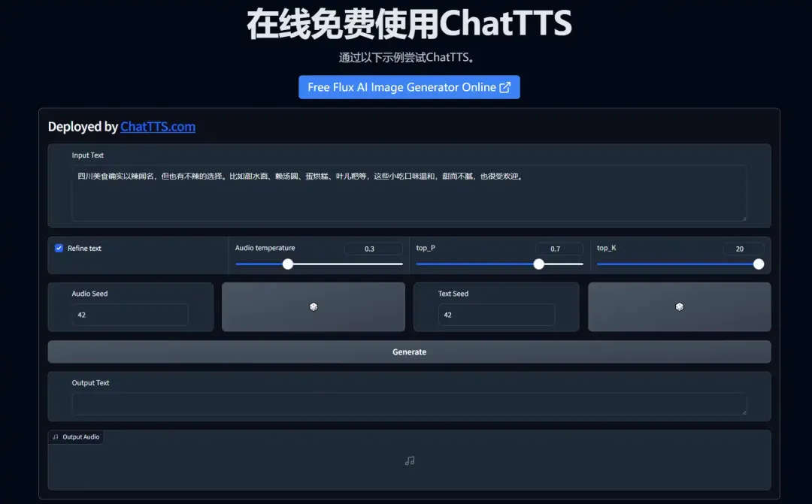Randomize the Audio Seed with dice button

click(314, 306)
